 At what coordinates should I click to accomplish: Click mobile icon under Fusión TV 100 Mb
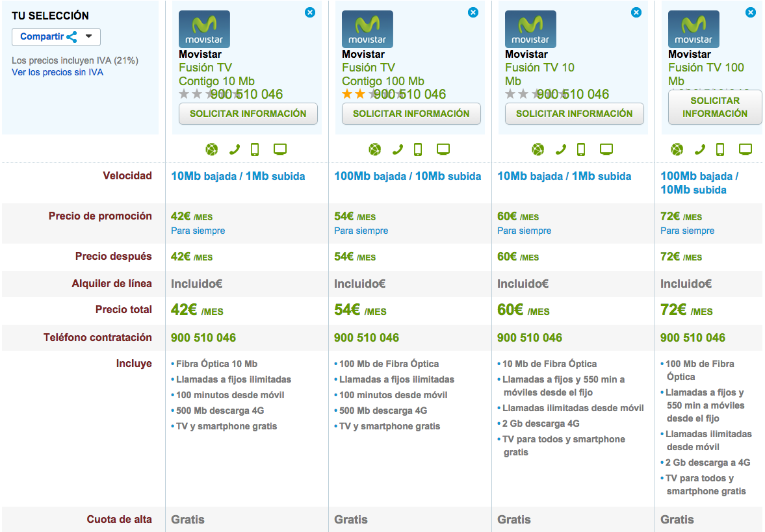pos(720,149)
